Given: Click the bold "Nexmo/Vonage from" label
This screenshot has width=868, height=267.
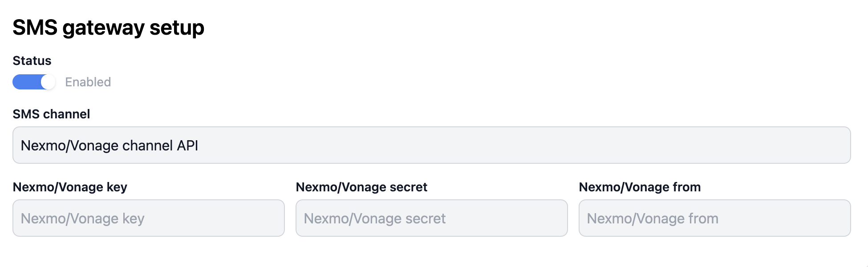Looking at the screenshot, I should tap(640, 187).
